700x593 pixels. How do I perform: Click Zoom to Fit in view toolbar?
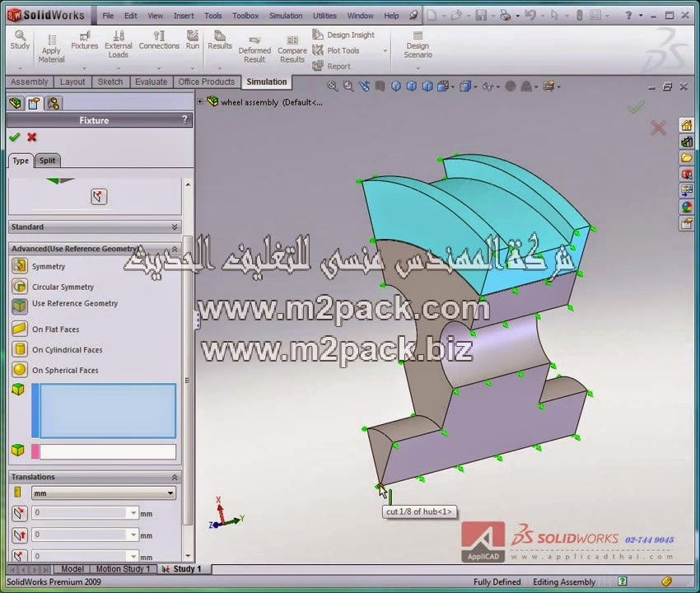point(332,86)
